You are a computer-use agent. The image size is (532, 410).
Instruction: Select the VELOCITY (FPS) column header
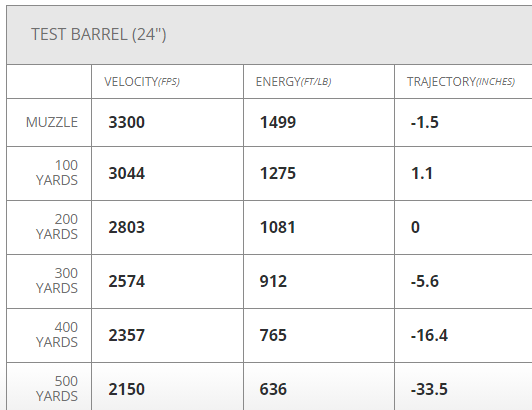(x=142, y=82)
